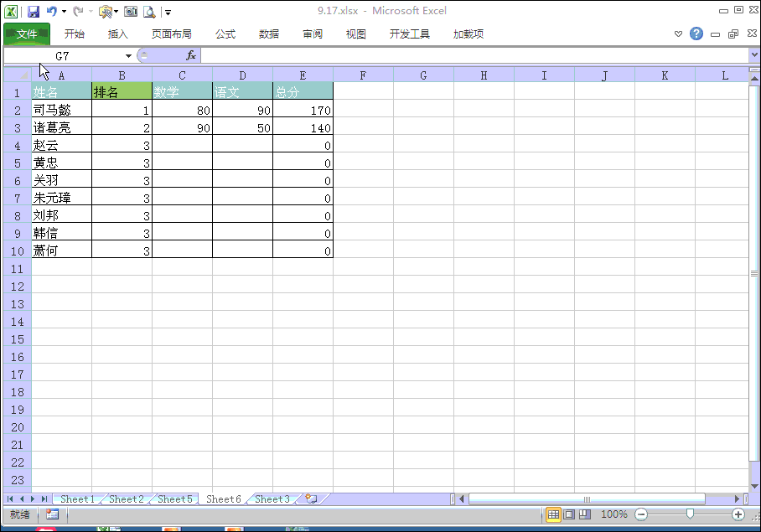Click the horizontal scrollbar thumb

point(587,498)
